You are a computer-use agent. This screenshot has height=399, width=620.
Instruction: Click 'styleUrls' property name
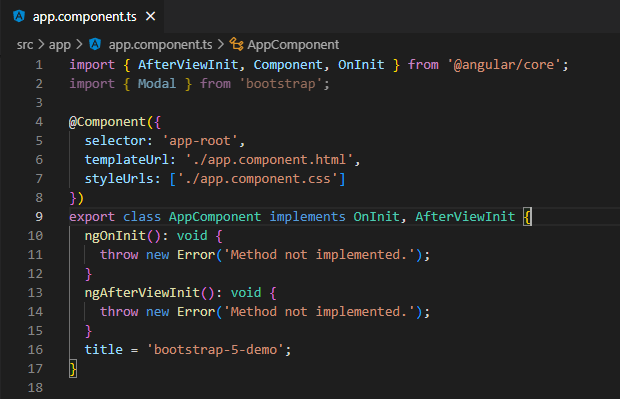119,179
